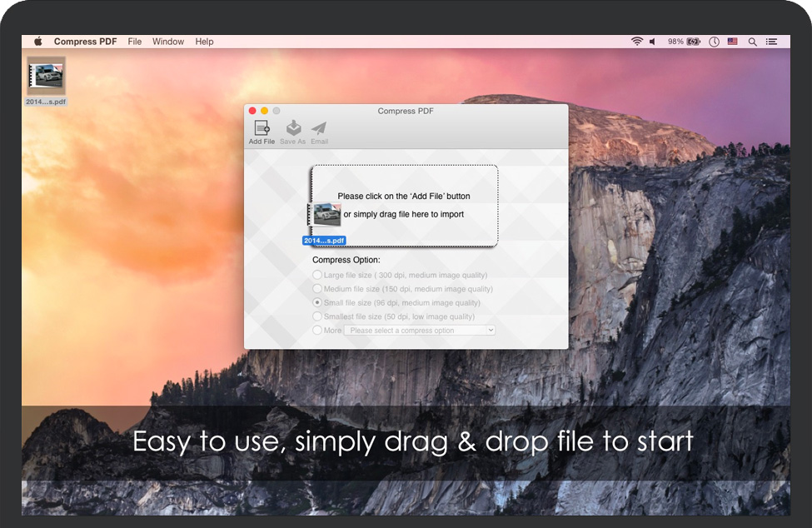Open Spotlight search magnifier icon

click(753, 42)
